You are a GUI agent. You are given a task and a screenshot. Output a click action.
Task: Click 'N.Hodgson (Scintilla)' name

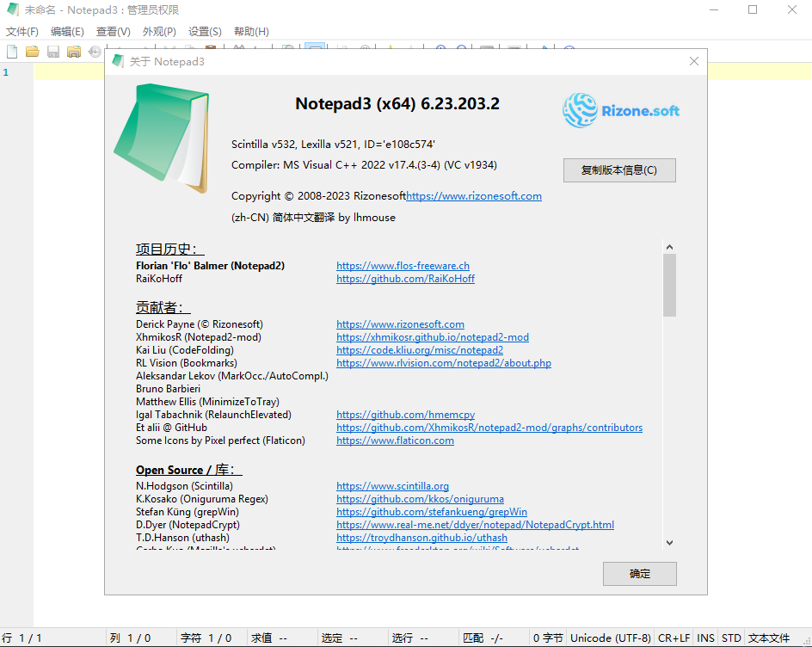click(184, 486)
